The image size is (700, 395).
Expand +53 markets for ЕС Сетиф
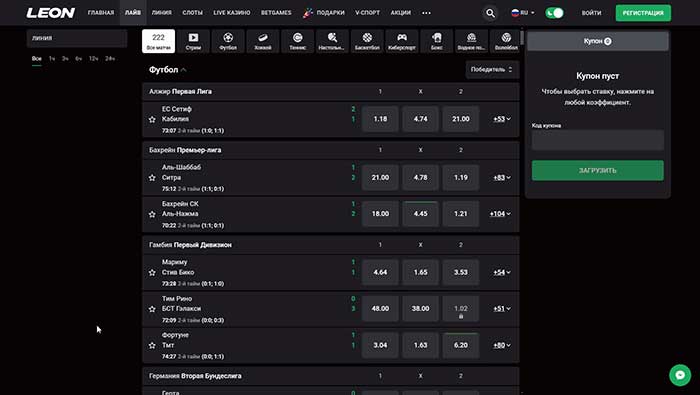pos(502,119)
